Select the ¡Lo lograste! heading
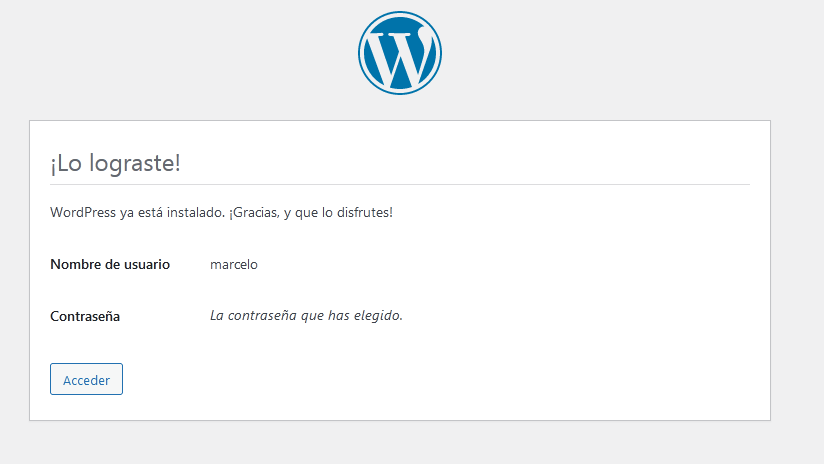Image resolution: width=824 pixels, height=464 pixels. point(115,163)
